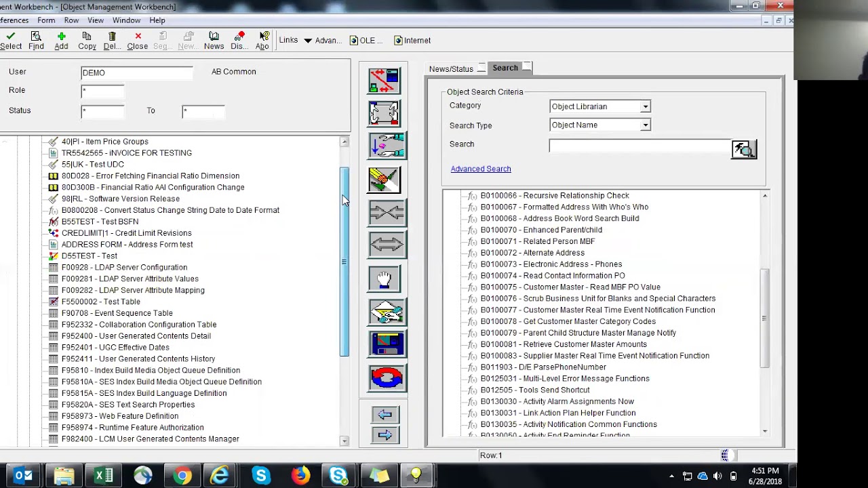The image size is (868, 488).
Task: Click the center-column hands icon with blue arrow
Action: pyautogui.click(x=387, y=146)
